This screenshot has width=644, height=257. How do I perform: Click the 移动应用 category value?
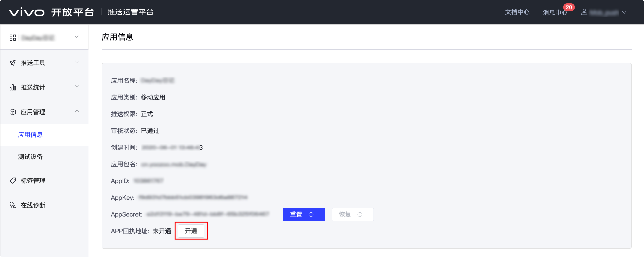153,97
